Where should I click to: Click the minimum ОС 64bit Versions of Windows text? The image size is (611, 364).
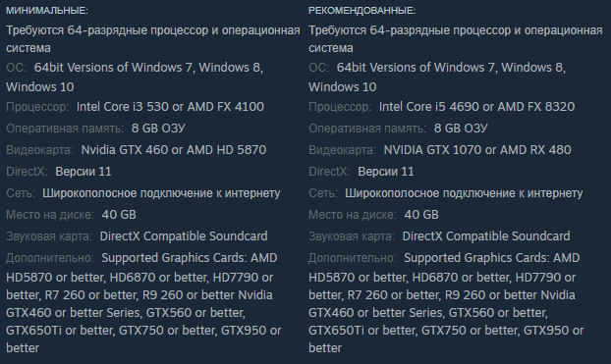click(x=113, y=68)
